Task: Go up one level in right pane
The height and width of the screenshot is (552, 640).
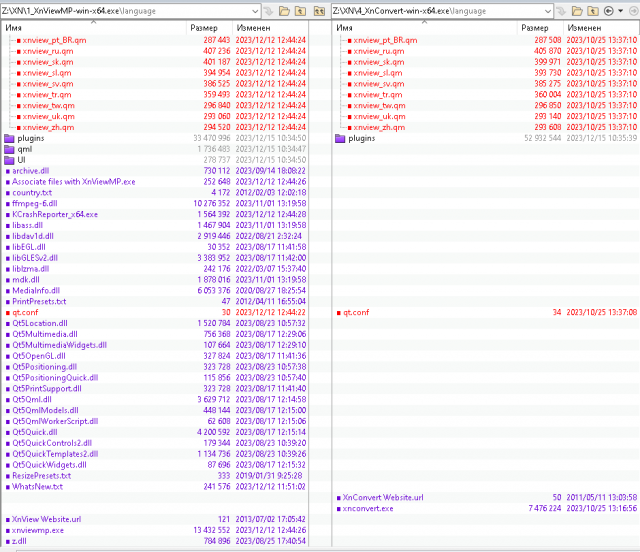Action: click(593, 11)
